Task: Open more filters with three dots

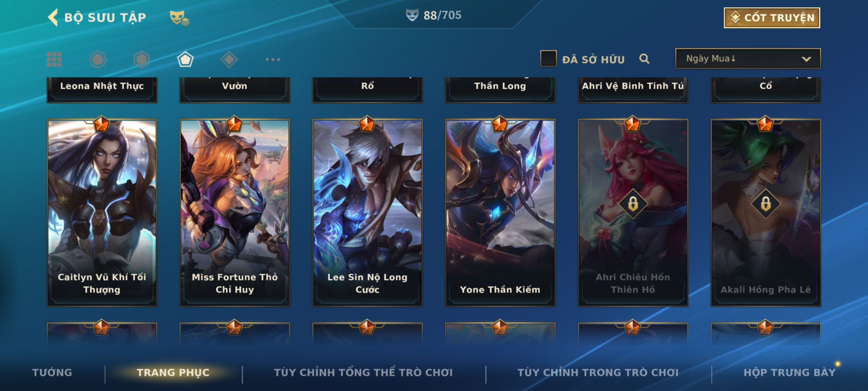Action: tap(273, 59)
